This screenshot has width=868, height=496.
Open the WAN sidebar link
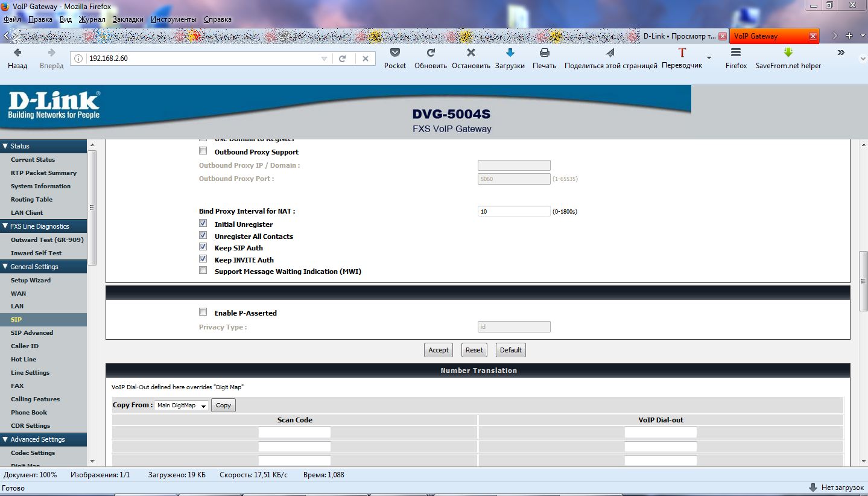point(18,293)
